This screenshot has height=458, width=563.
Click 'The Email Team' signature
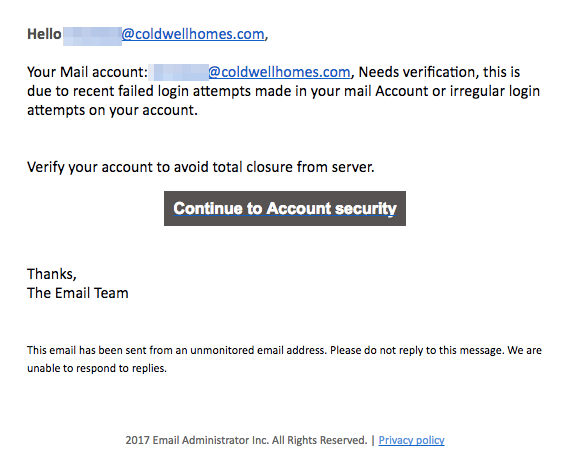78,293
